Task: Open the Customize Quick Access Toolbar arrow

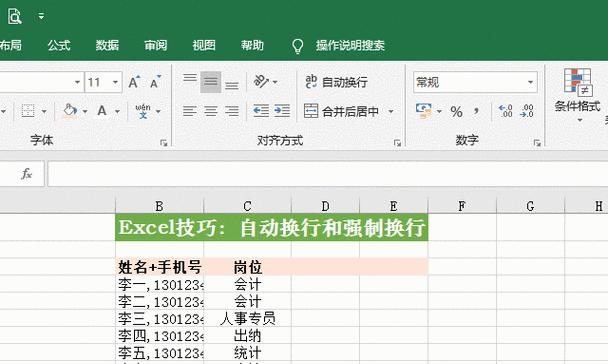Action: pyautogui.click(x=41, y=16)
